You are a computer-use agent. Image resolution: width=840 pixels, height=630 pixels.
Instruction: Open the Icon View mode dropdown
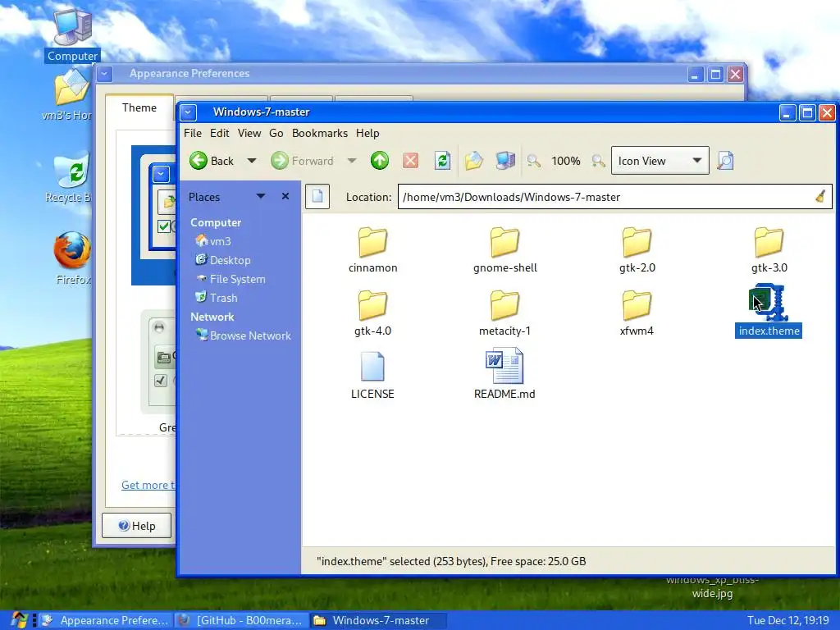coord(660,161)
